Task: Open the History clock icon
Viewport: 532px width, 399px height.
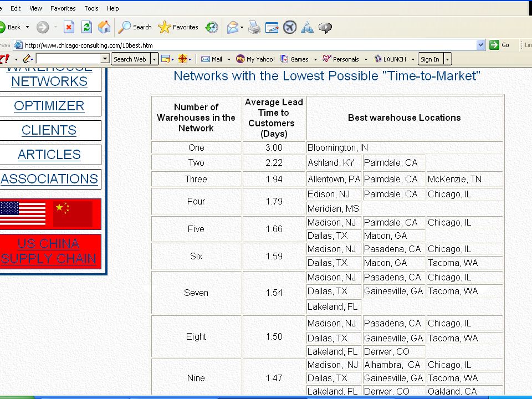Action: click(212, 27)
